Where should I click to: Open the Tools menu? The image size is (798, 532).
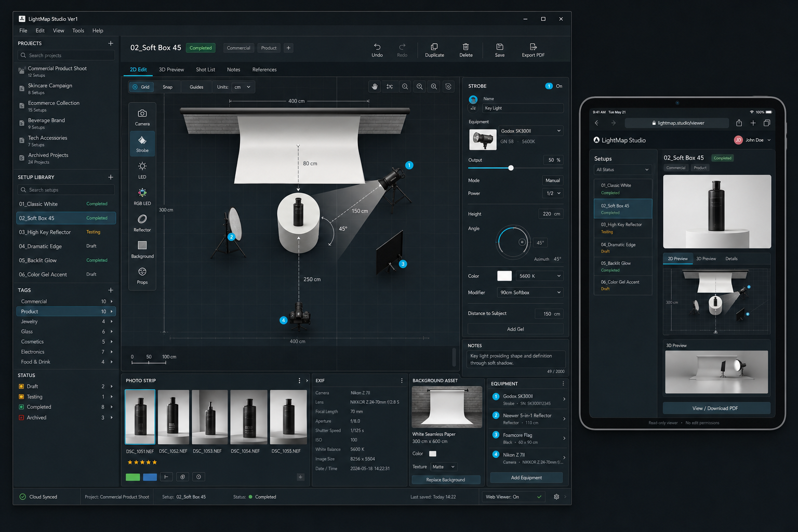pos(78,31)
